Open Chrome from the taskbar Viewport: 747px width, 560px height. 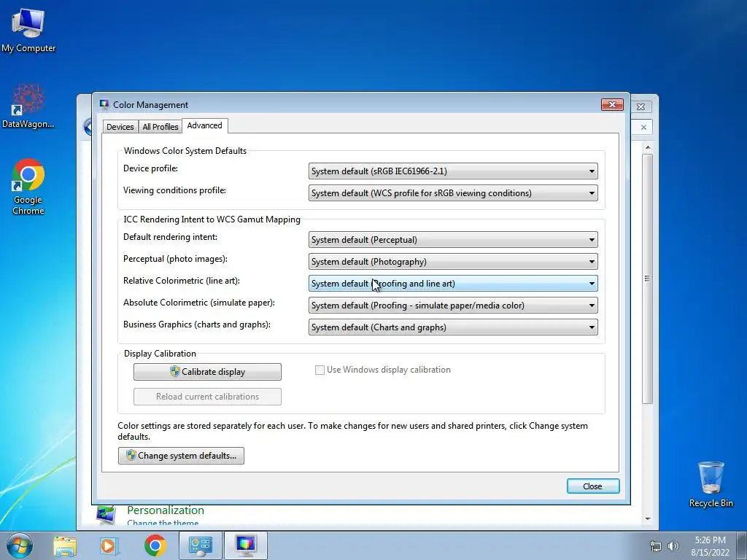[x=155, y=545]
